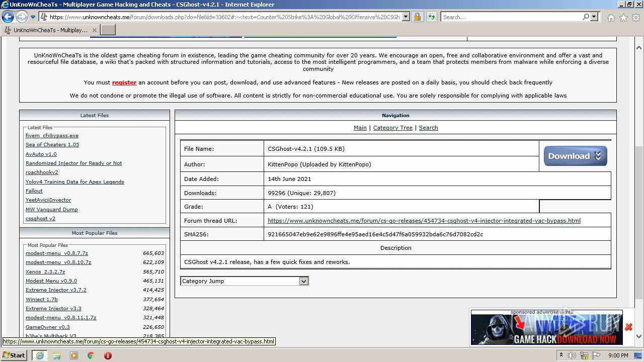Viewport: 644px width, 362px height.
Task: Follow the register link
Action: [124, 82]
